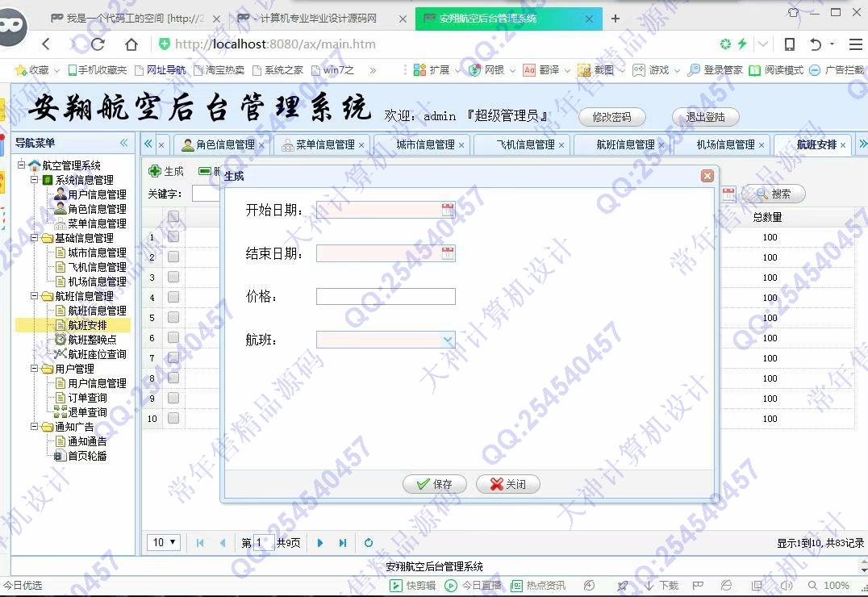Check the checkbox in row 8
The image size is (868, 597).
(173, 378)
